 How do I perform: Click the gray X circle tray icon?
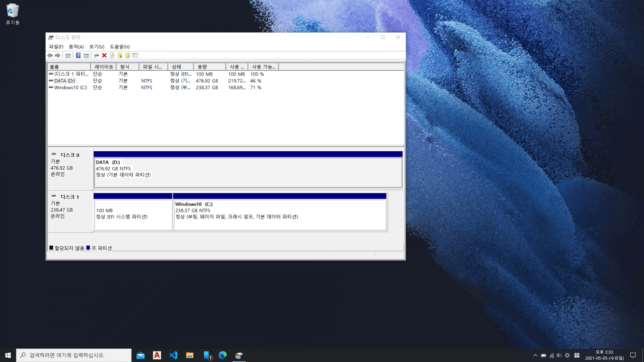pos(567,355)
